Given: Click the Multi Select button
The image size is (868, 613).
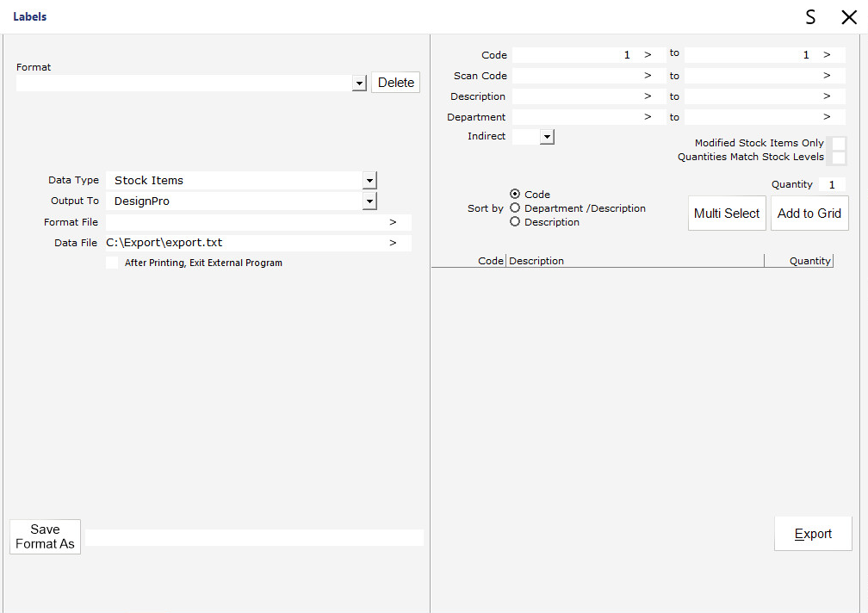Looking at the screenshot, I should [x=727, y=213].
